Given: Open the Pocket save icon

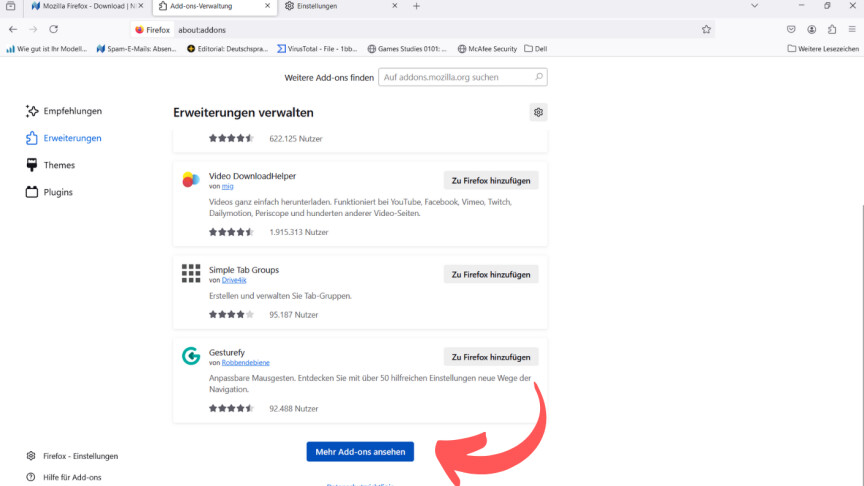Looking at the screenshot, I should pos(791,29).
